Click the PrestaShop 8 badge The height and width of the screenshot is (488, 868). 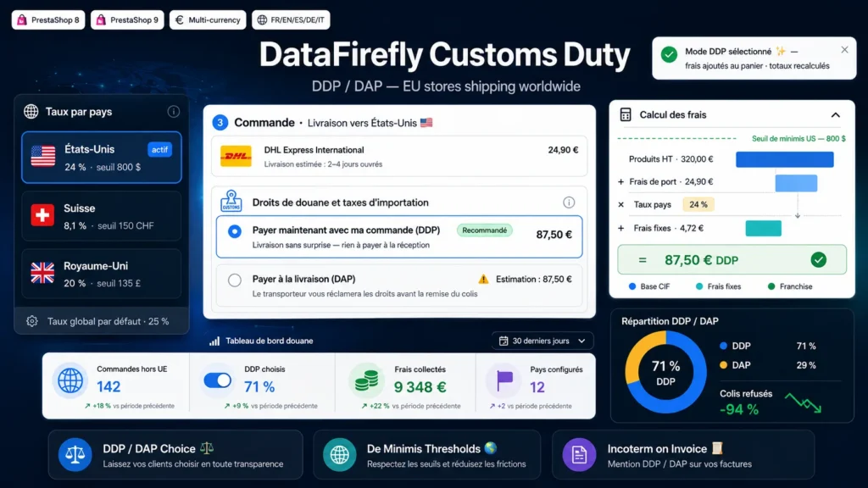click(48, 20)
